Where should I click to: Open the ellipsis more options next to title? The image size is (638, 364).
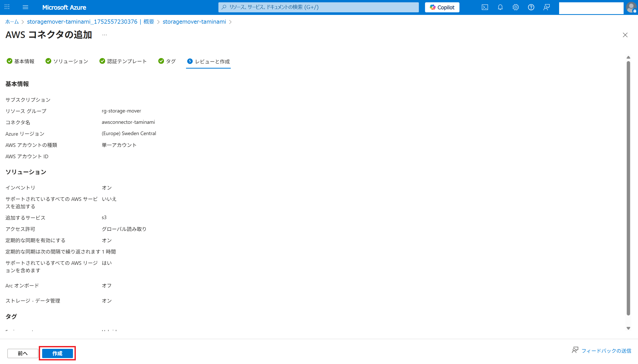tap(105, 35)
